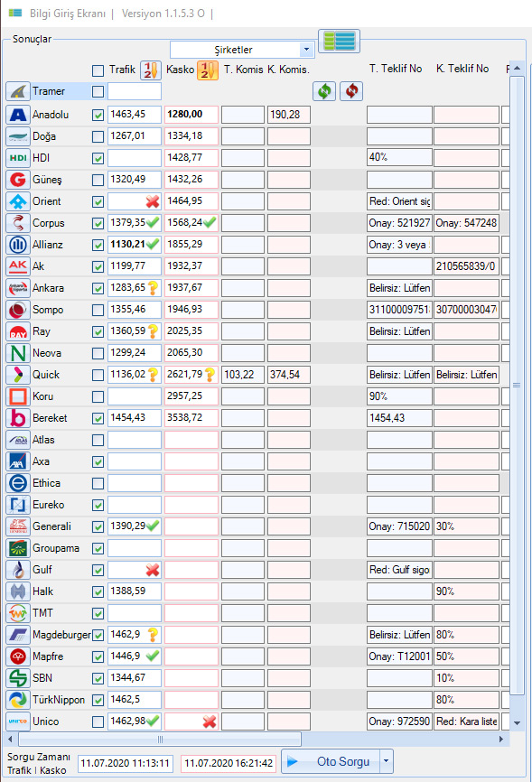The height and width of the screenshot is (782, 532).
Task: Click the Güneş company logo icon
Action: 18,180
